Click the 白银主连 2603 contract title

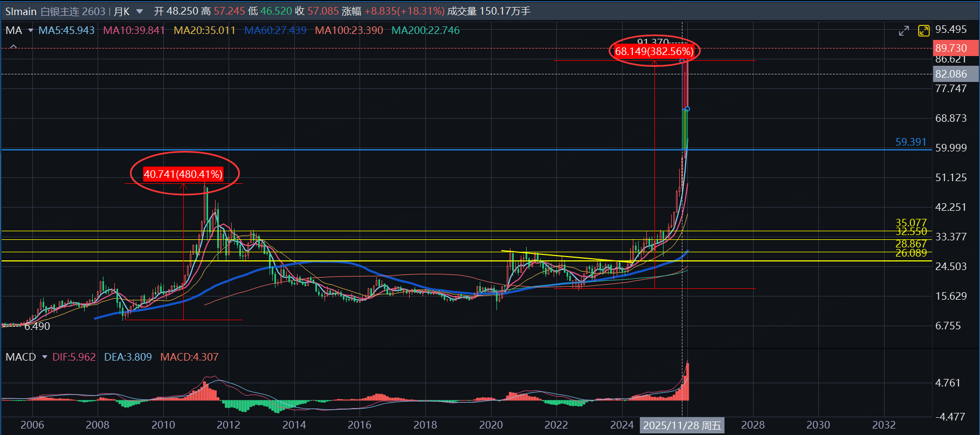pyautogui.click(x=73, y=11)
